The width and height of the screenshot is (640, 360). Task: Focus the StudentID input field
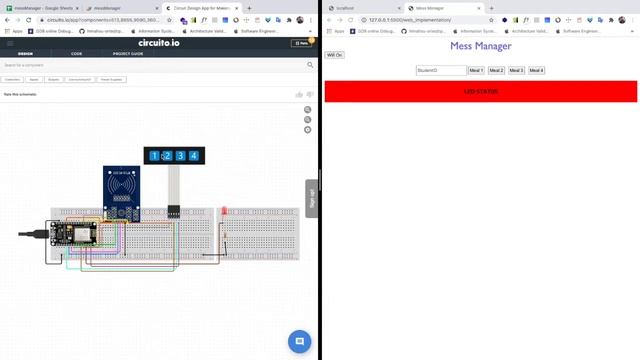pos(441,70)
